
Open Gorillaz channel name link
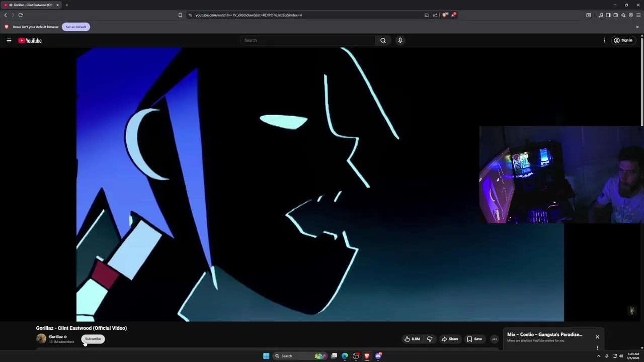56,337
